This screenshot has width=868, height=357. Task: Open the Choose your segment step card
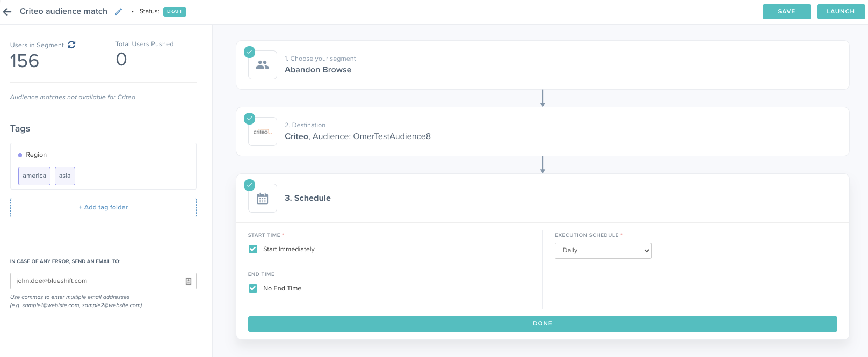pyautogui.click(x=542, y=65)
